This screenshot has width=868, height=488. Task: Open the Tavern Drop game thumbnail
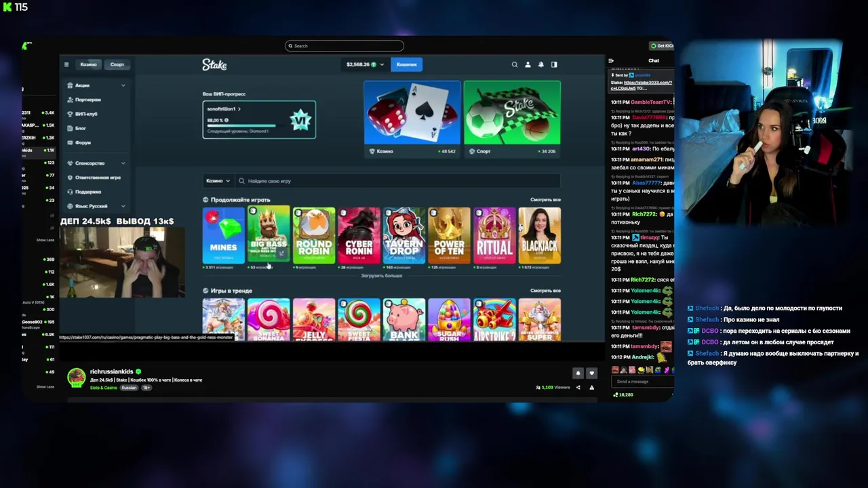(x=404, y=236)
